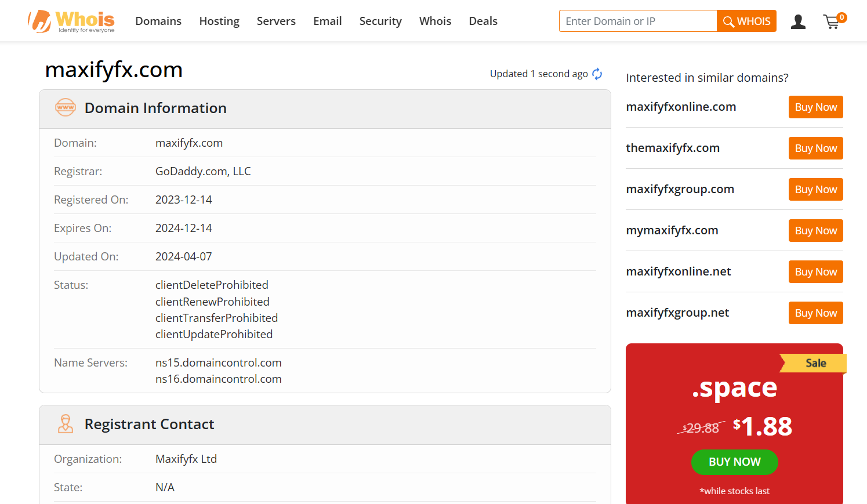Open the user account icon

pos(799,22)
